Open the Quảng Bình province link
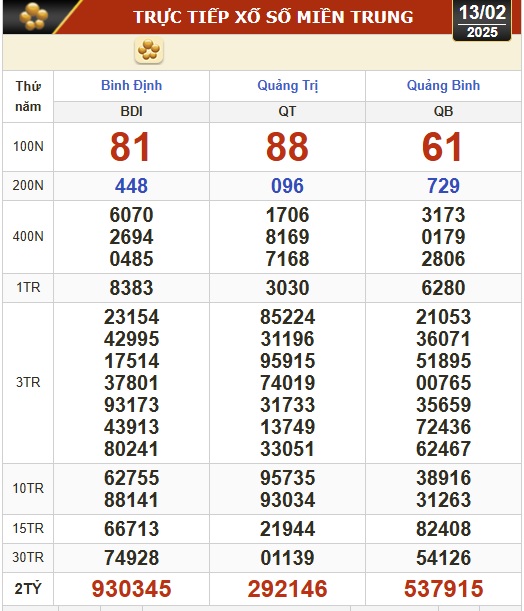Image resolution: width=524 pixels, height=611 pixels. (443, 85)
